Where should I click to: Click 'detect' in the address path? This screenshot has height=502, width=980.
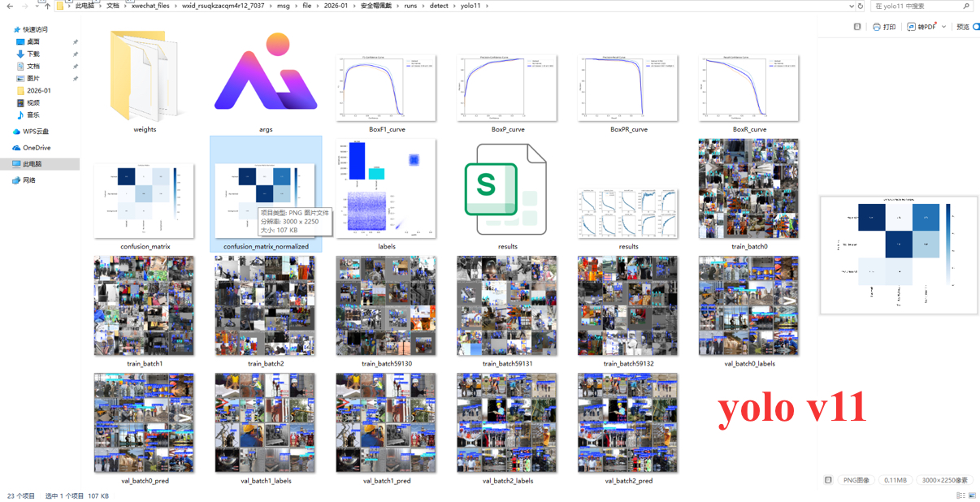[438, 6]
